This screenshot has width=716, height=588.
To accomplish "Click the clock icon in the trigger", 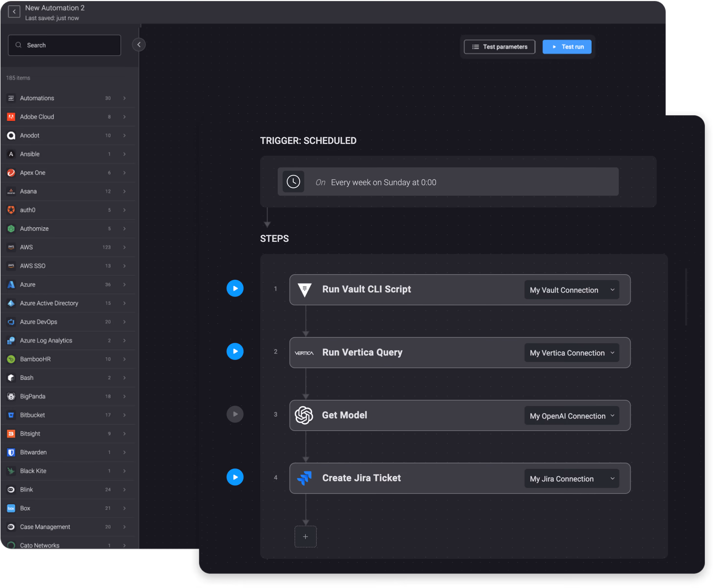I will click(x=293, y=182).
